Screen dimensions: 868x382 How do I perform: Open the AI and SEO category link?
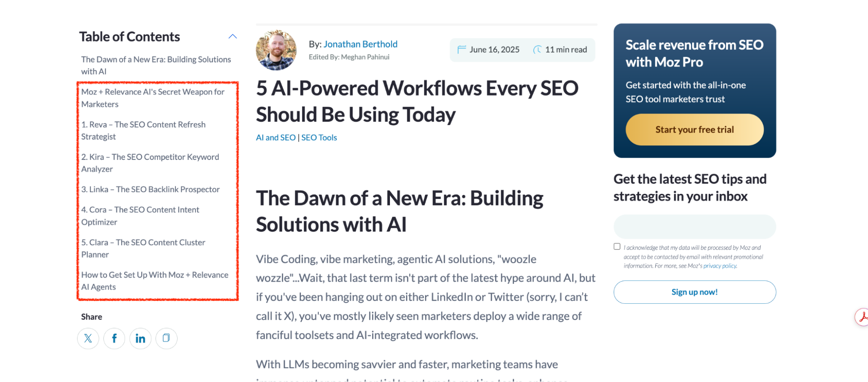pyautogui.click(x=276, y=137)
